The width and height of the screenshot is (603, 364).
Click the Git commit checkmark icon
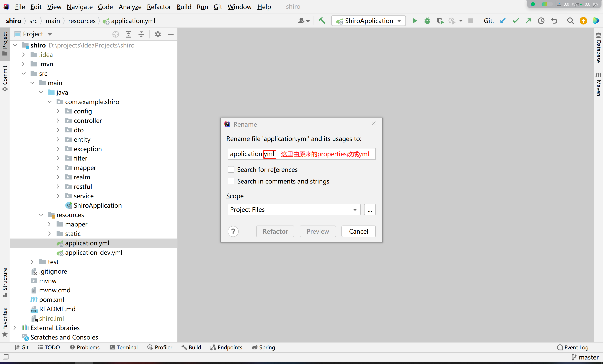(515, 21)
